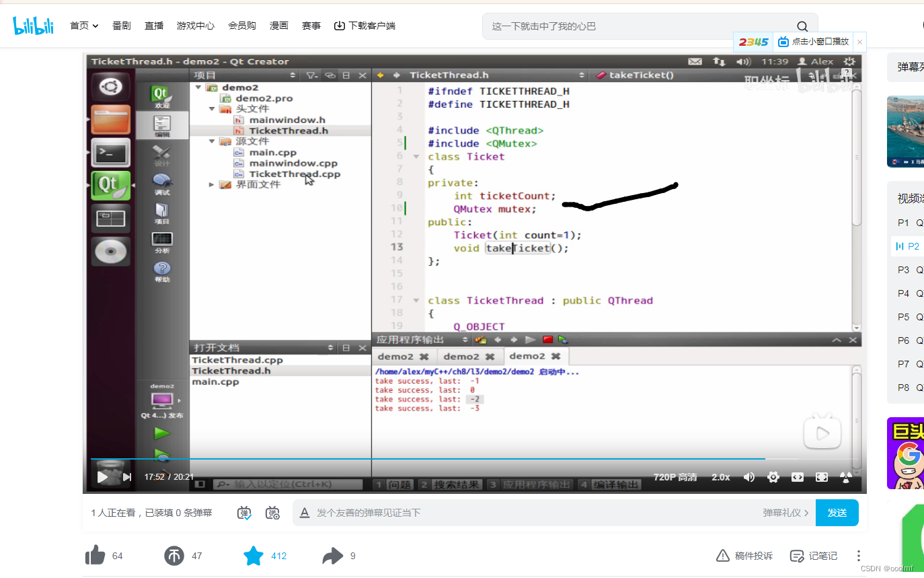Image resolution: width=924 pixels, height=578 pixels.
Task: Click the Files folder icon in the video's dock
Action: point(110,119)
